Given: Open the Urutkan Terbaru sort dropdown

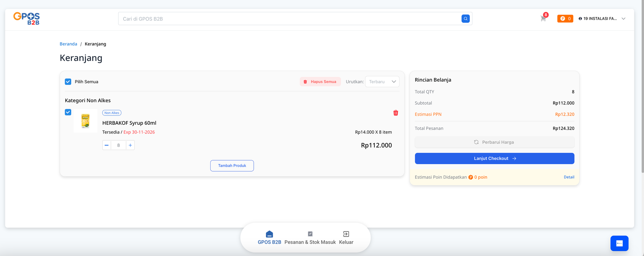Looking at the screenshot, I should [x=382, y=82].
